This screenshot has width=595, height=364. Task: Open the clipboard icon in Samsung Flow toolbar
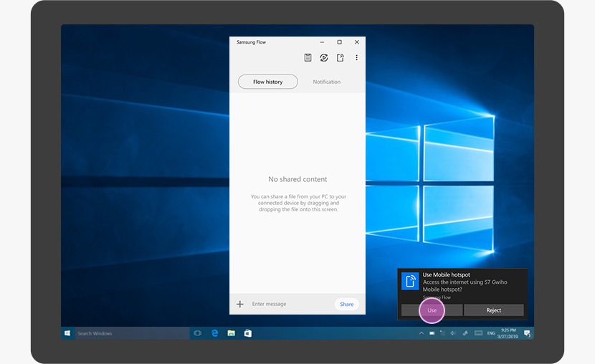[308, 58]
